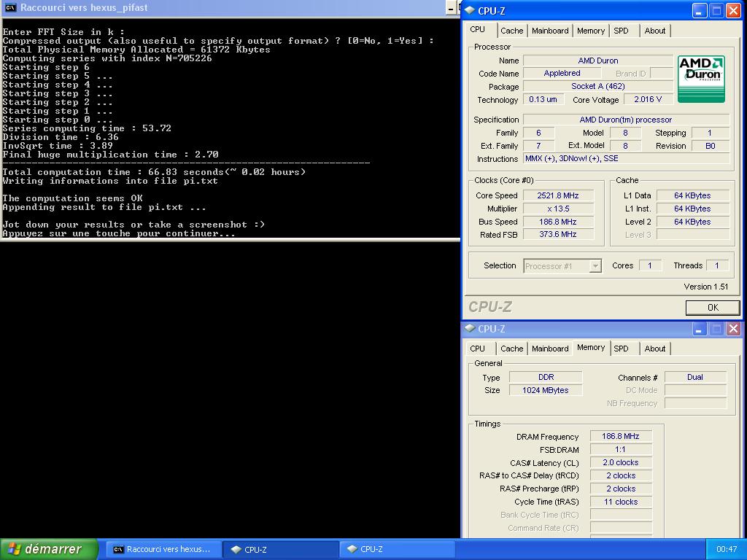Click the memory Type value DDR
Screen dimensions: 747x560
[x=546, y=377]
